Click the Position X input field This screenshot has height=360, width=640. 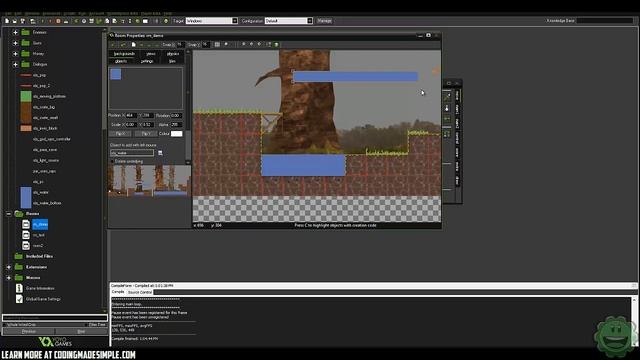coord(131,116)
